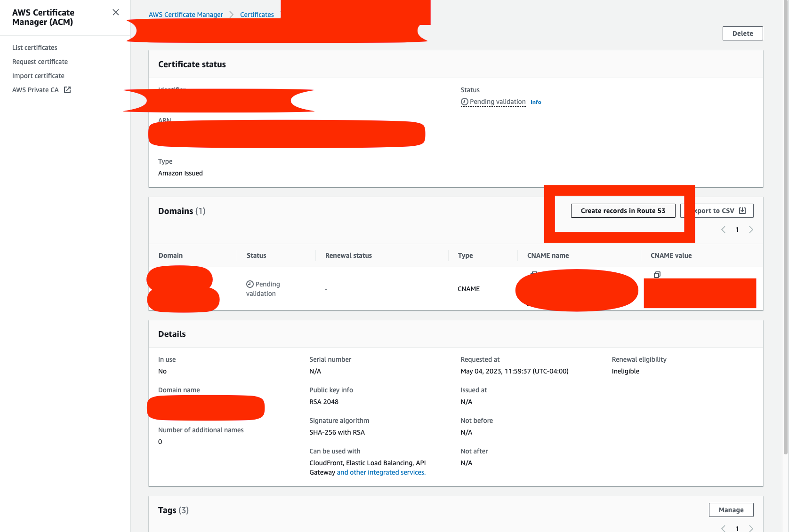Open 'and other integrated services' link
Image resolution: width=789 pixels, height=532 pixels.
(x=381, y=472)
